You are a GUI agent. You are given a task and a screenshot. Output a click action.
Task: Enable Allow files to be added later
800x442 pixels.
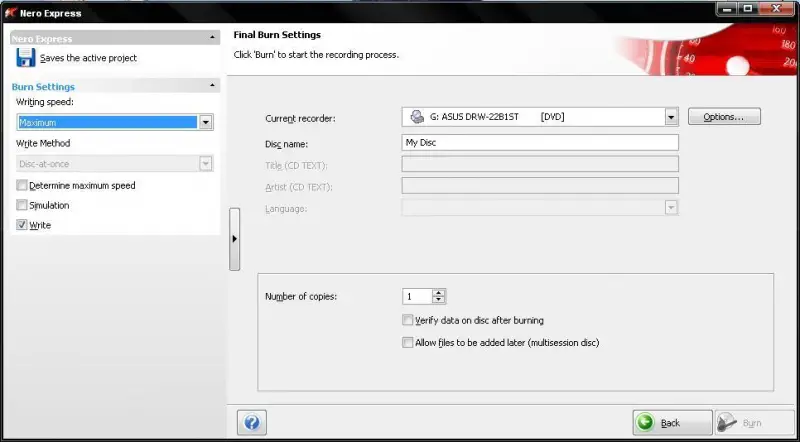407,342
